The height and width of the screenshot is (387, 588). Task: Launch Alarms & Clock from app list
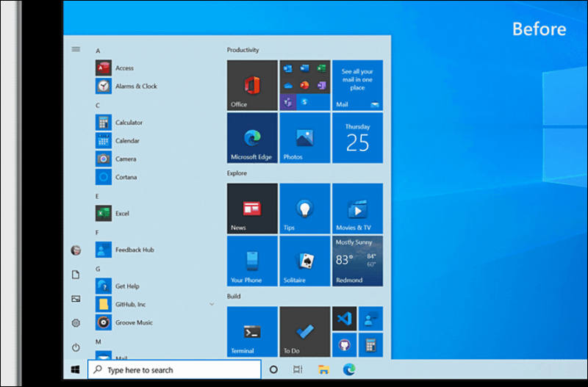pyautogui.click(x=126, y=86)
